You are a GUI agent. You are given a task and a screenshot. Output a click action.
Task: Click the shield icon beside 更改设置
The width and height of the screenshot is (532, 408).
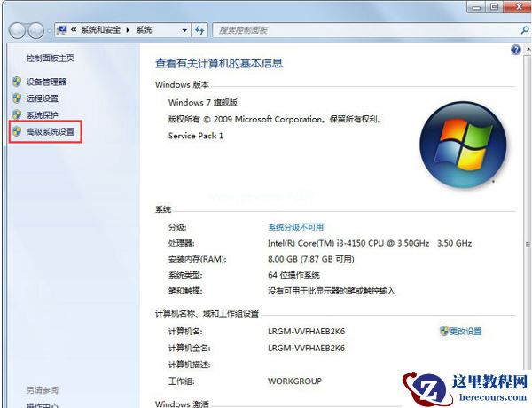444,331
